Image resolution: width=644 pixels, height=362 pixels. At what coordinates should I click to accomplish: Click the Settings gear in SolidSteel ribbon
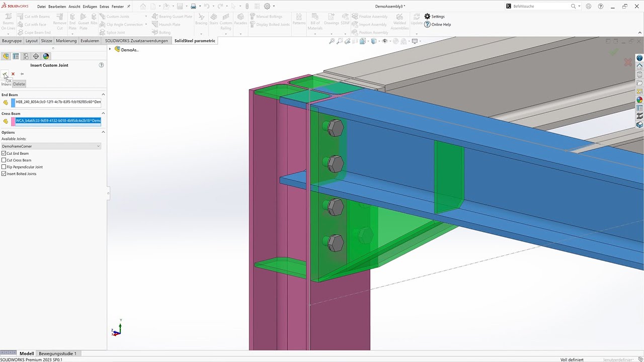[x=435, y=17]
